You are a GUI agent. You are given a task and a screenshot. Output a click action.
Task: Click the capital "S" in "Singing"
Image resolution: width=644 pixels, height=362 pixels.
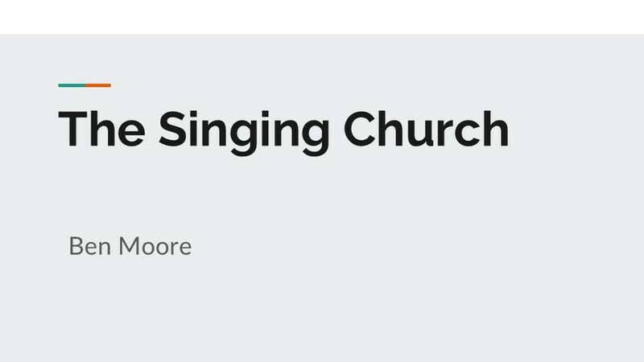click(173, 129)
